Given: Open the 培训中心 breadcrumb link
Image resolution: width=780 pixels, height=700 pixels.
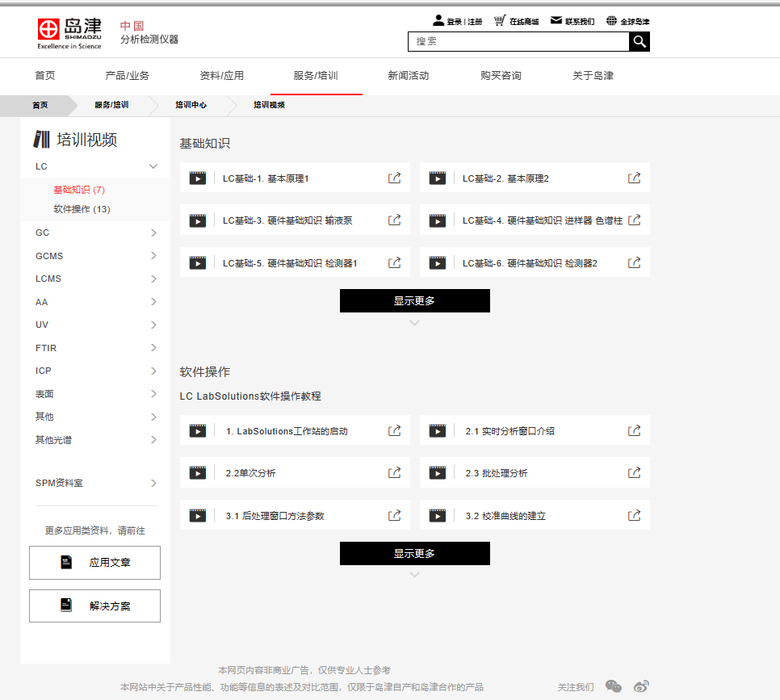Looking at the screenshot, I should pyautogui.click(x=191, y=105).
